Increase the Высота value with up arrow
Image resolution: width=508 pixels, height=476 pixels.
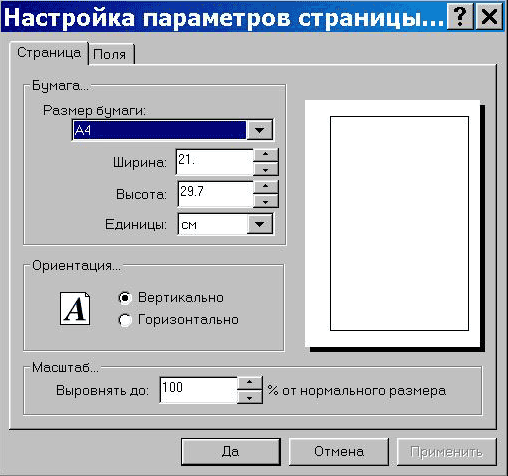[x=265, y=186]
